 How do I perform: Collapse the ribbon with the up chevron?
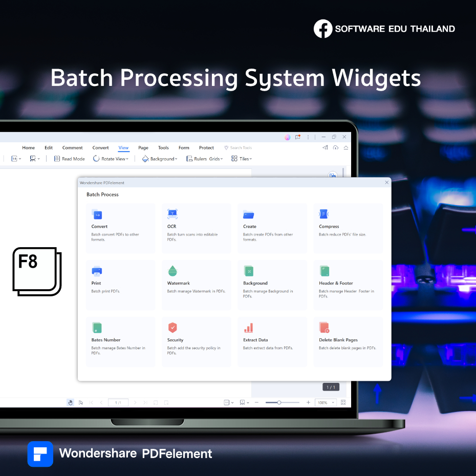click(346, 147)
